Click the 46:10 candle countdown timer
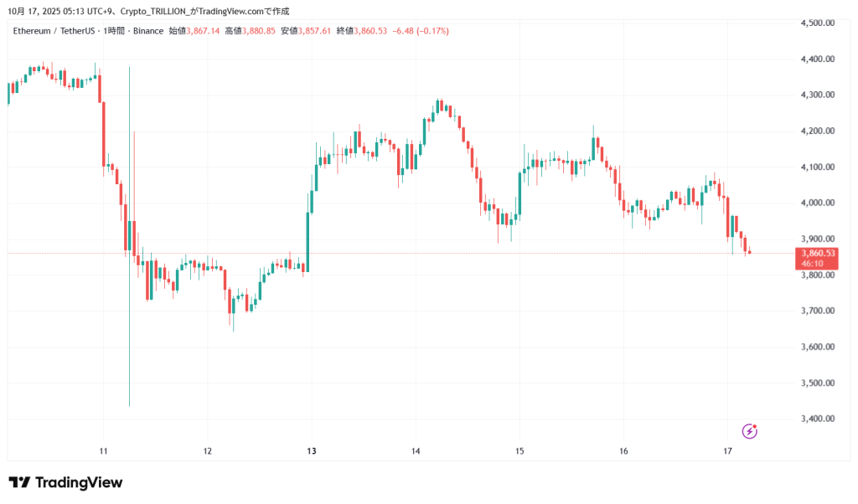The height and width of the screenshot is (504, 858). (812, 263)
